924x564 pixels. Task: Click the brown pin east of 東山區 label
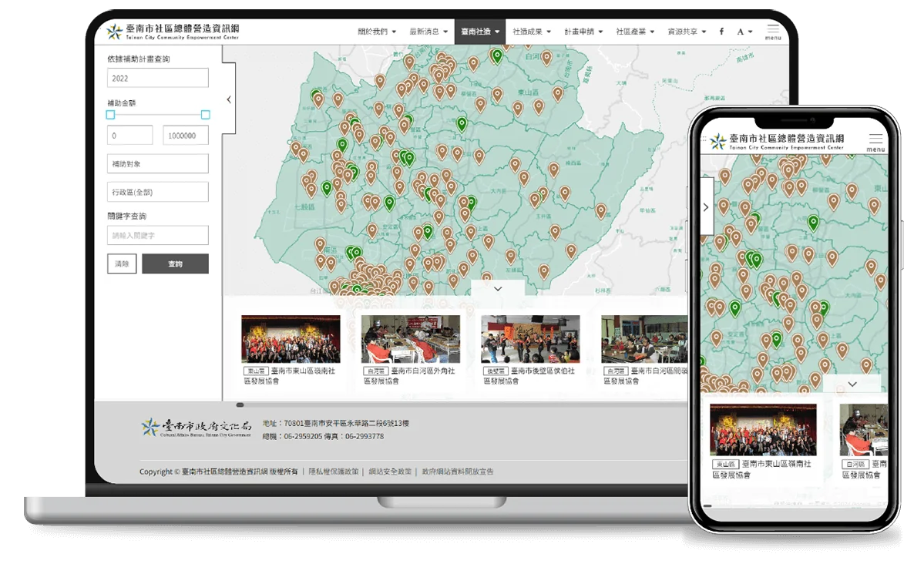[557, 94]
